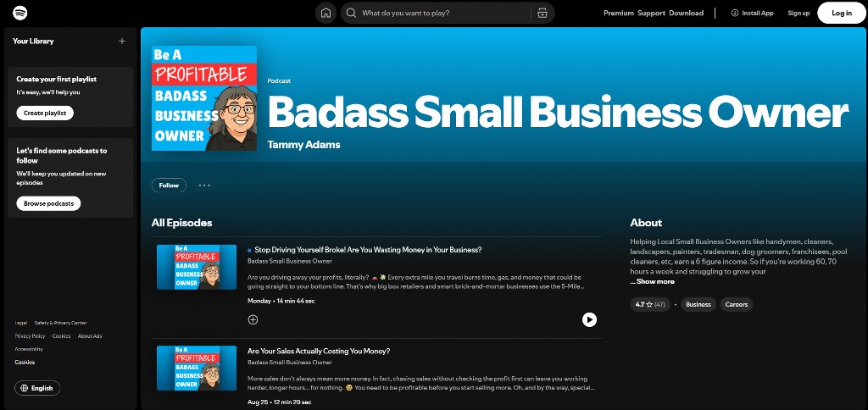Select the Careers category tag
Viewport: 868px width, 410px height.
[x=737, y=304]
